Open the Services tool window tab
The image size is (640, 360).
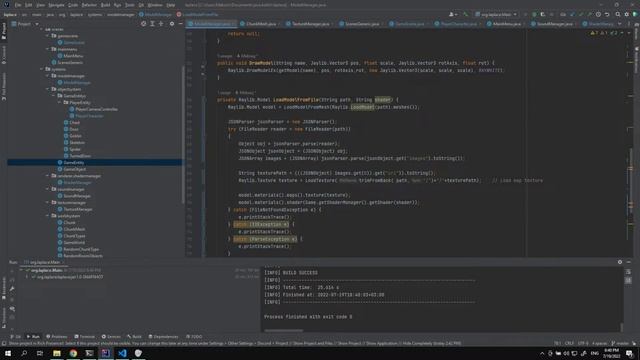pos(111,337)
